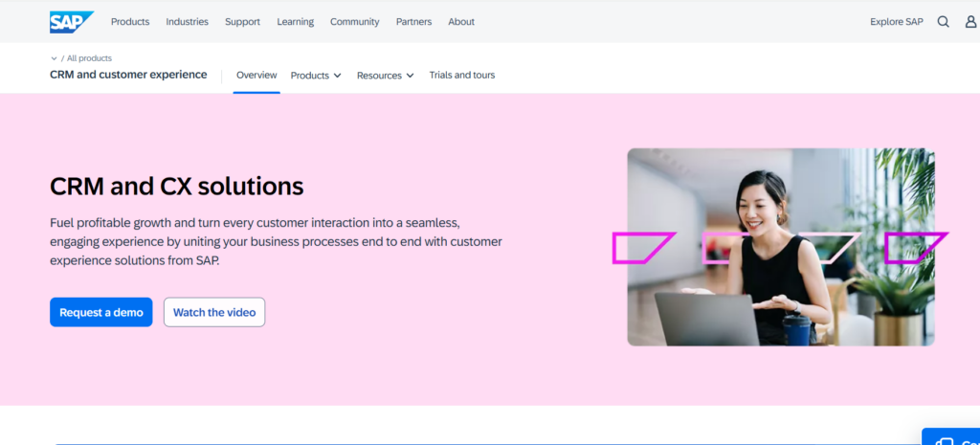The width and height of the screenshot is (980, 445).
Task: Select Learning in the top navigation
Action: (295, 22)
